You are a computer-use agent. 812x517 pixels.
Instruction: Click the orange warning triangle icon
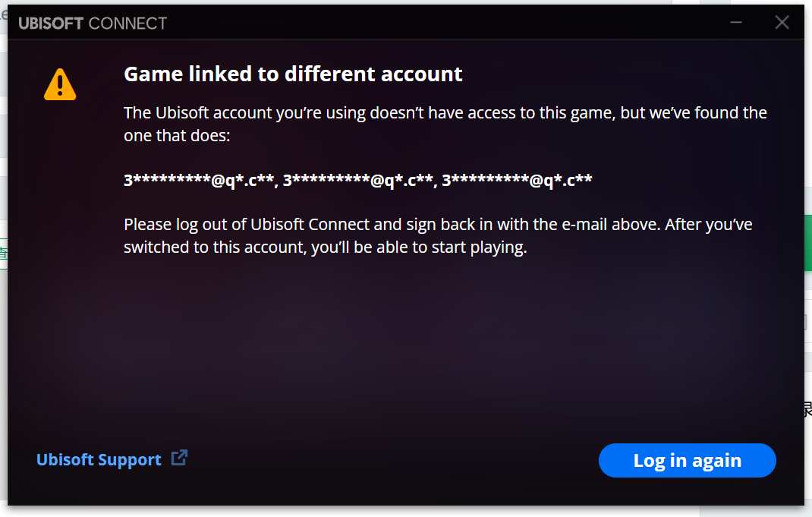[60, 84]
